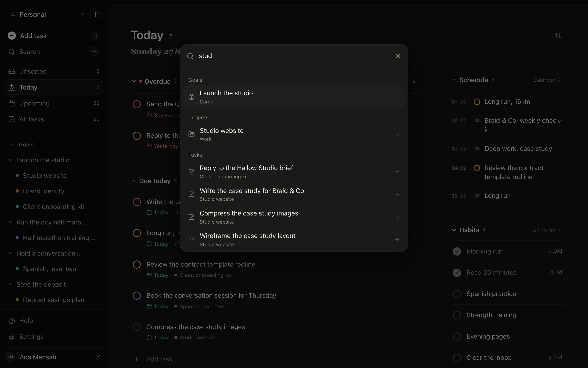Click arrow on Reply to the Hallow Studio brief
Viewport: 588px width, 368px height.
pos(397,172)
